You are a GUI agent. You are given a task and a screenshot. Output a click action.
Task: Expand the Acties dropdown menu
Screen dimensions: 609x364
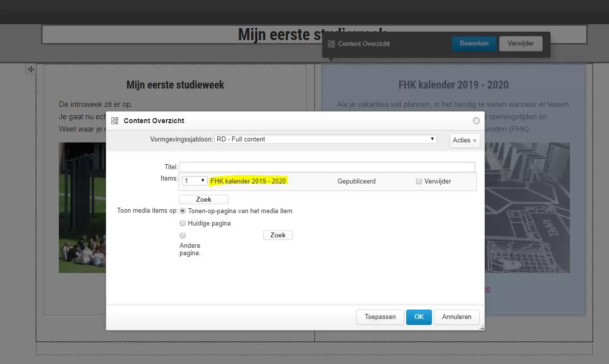[465, 140]
